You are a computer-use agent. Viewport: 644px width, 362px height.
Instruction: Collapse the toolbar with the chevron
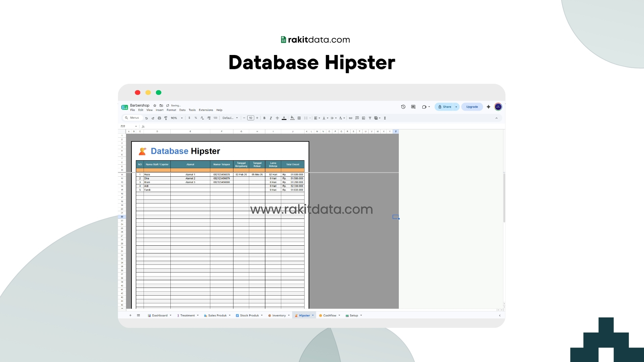click(x=496, y=118)
